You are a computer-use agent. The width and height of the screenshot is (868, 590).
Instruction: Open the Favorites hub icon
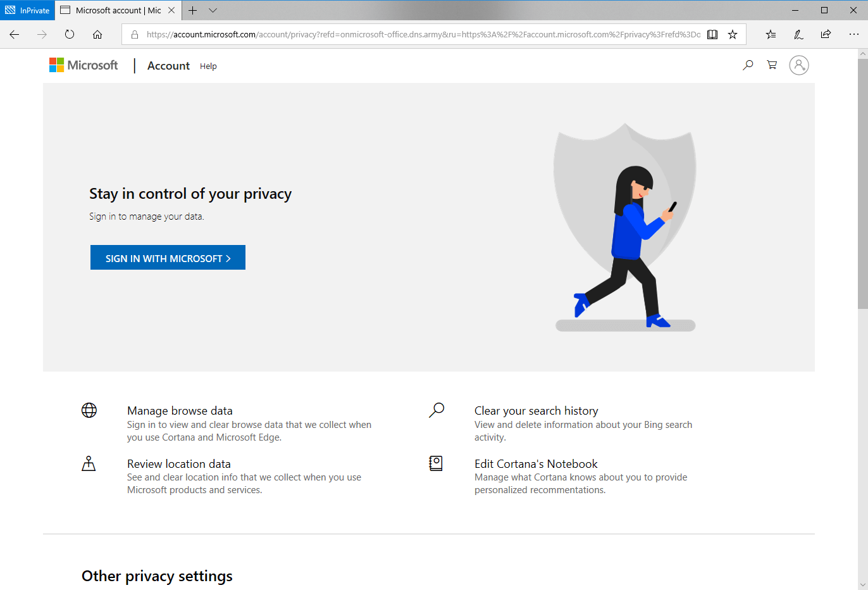point(771,35)
